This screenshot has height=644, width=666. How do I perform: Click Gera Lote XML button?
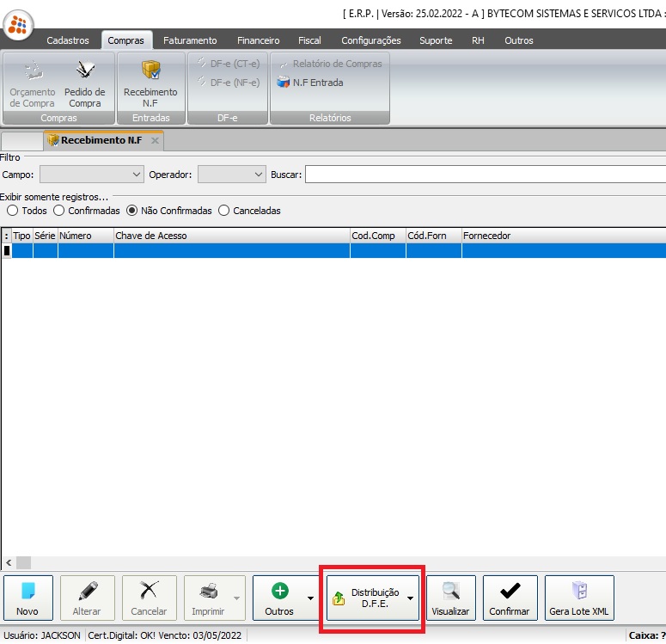click(579, 598)
